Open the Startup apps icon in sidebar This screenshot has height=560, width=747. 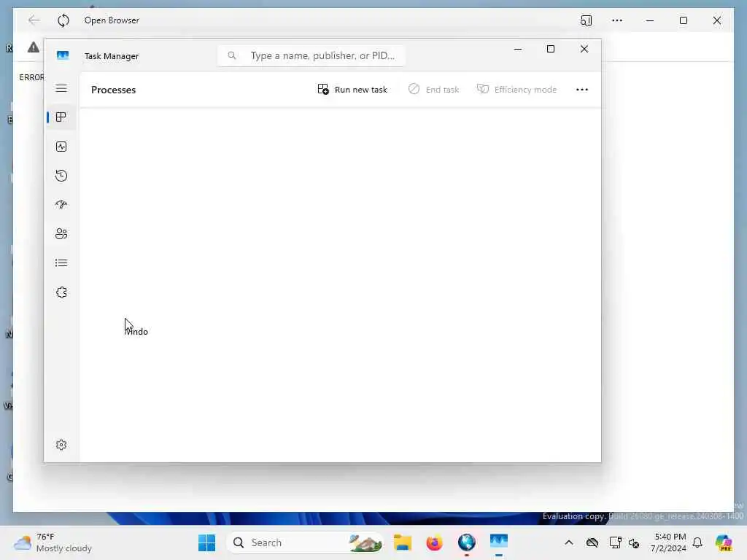coord(61,205)
